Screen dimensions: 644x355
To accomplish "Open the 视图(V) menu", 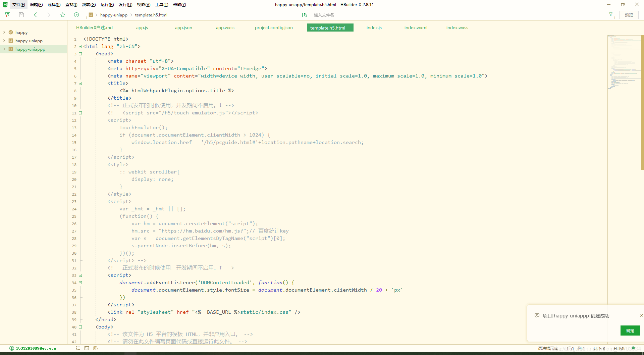I will [x=144, y=4].
